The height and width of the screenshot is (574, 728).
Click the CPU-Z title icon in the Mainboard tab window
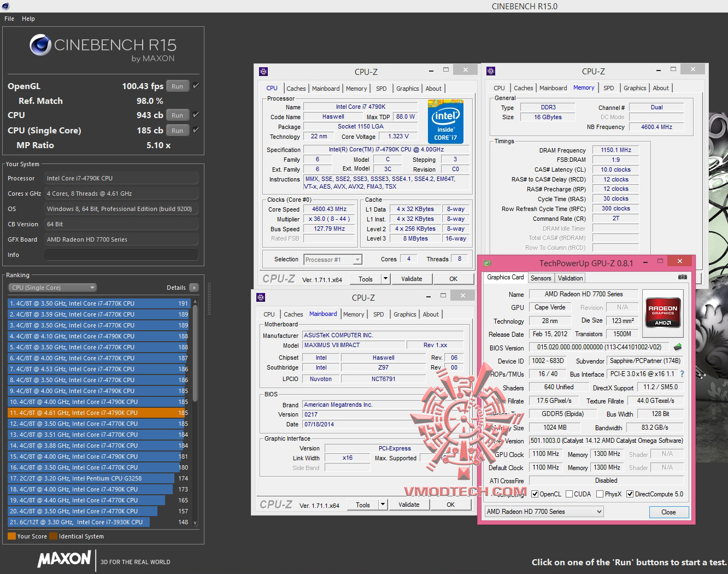261,297
